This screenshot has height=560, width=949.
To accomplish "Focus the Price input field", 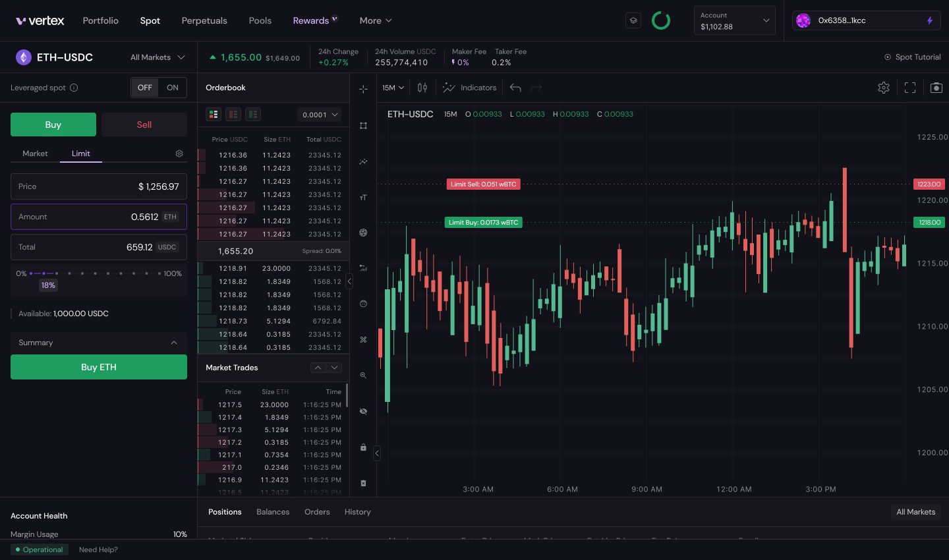I will [99, 186].
